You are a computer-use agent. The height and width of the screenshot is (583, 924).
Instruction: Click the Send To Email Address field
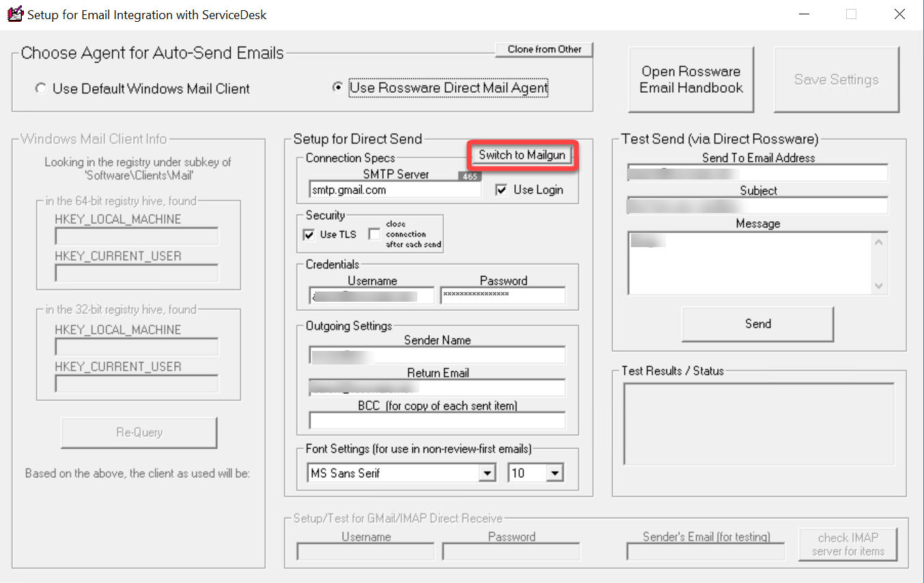coord(758,173)
